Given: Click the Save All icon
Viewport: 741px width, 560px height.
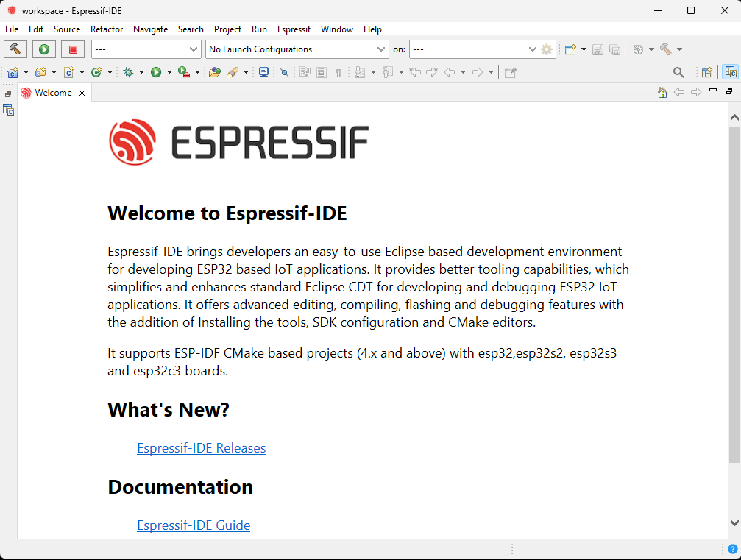Looking at the screenshot, I should tap(615, 49).
